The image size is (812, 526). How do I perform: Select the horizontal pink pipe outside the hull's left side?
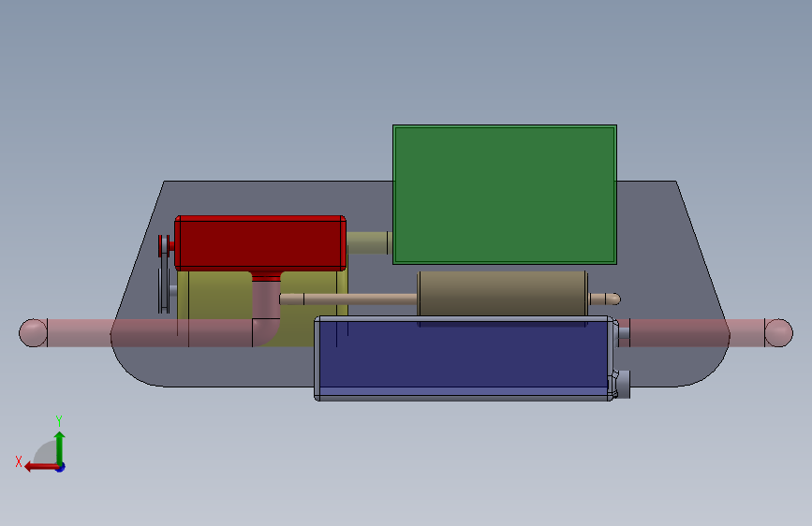click(x=80, y=333)
